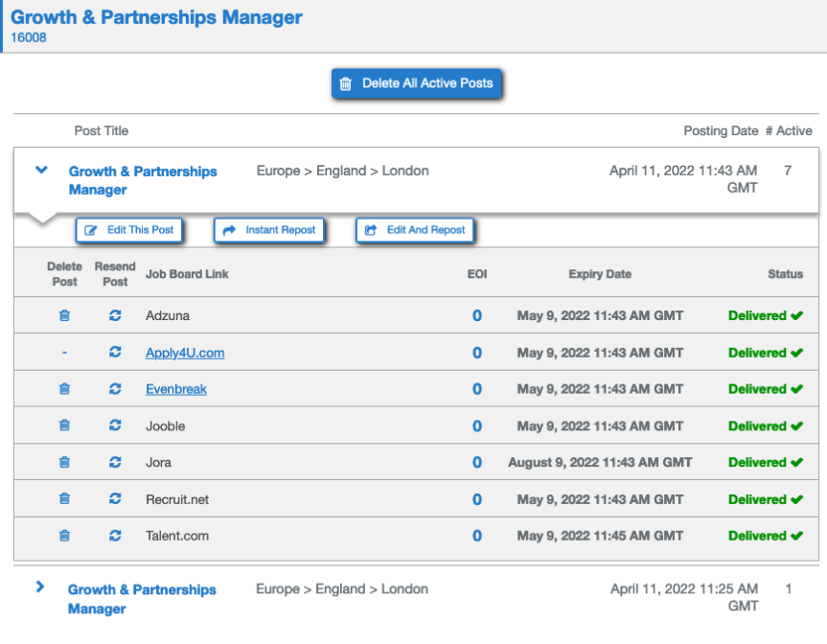Delete the Jora post via trash icon
Screen dimensions: 827x644
coord(64,463)
